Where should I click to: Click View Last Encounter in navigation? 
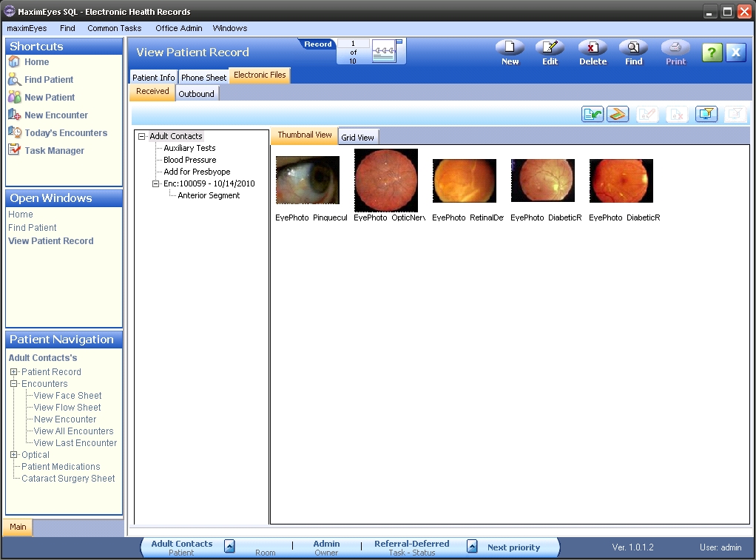click(x=75, y=443)
